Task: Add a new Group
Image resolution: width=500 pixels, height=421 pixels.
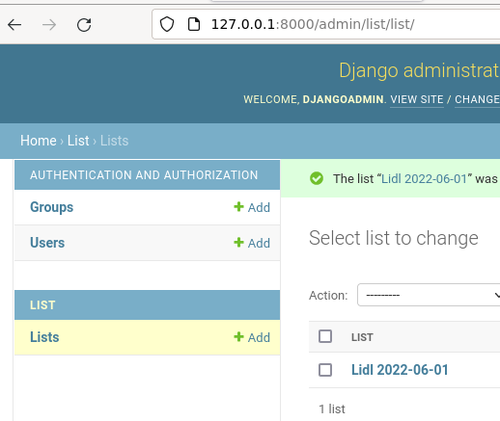Action: pos(252,207)
